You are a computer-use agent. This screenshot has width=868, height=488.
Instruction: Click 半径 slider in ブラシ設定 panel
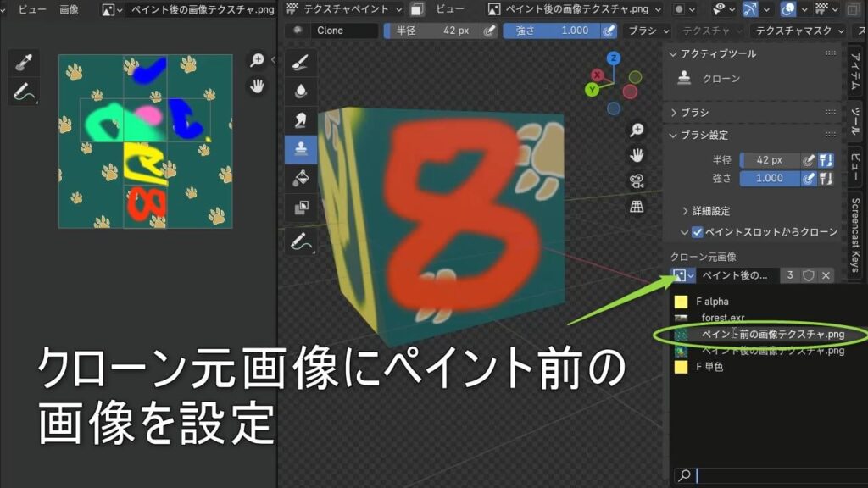coord(770,160)
